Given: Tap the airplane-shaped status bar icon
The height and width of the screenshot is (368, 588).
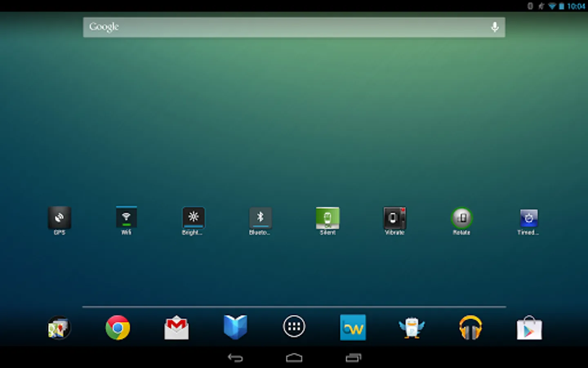Looking at the screenshot, I should click(x=541, y=6).
